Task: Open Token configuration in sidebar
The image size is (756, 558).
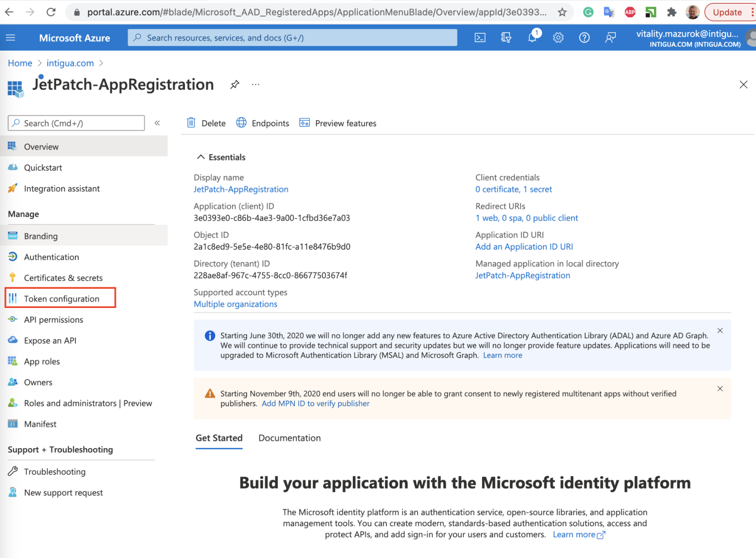Action: 61,298
